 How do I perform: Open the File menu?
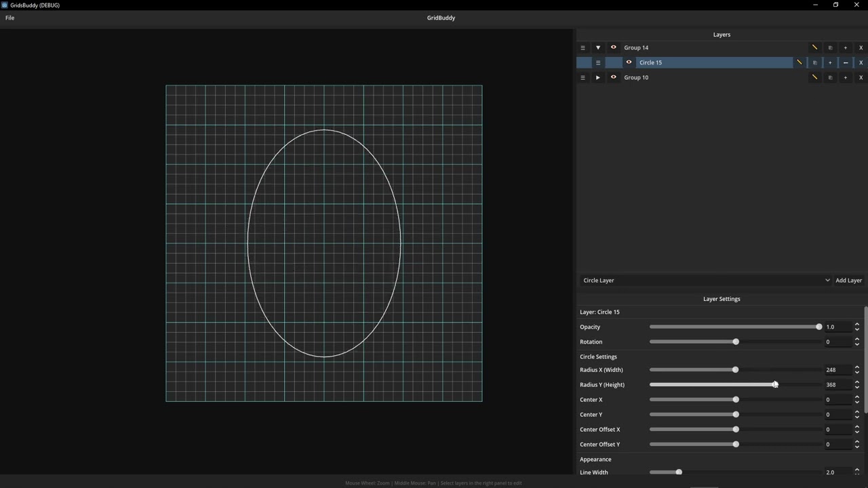[x=9, y=18]
